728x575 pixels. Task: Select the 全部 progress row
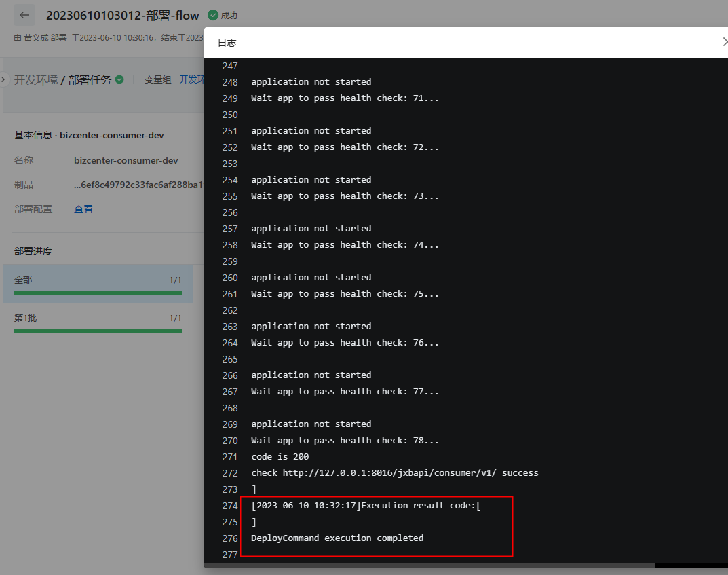tap(98, 283)
